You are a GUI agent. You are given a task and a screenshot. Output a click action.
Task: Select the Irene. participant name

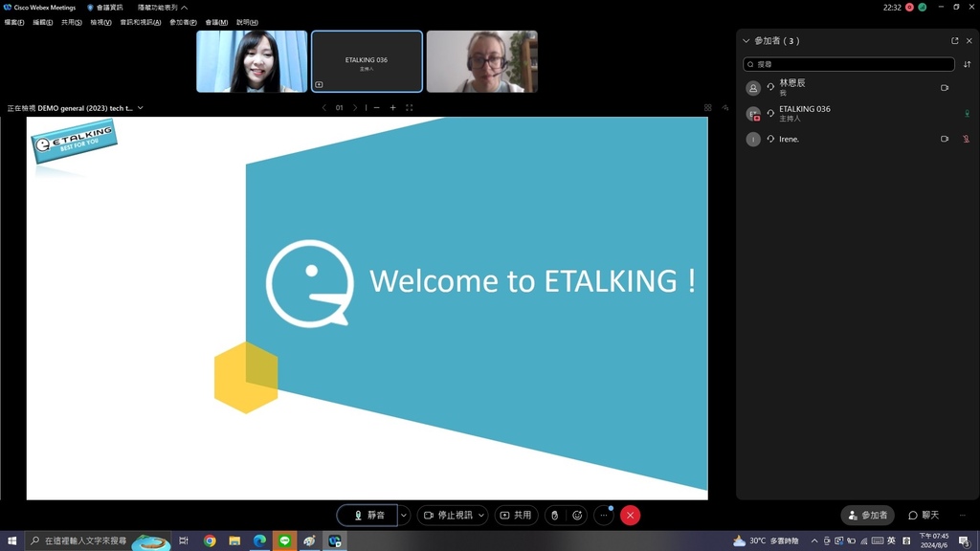[789, 140]
